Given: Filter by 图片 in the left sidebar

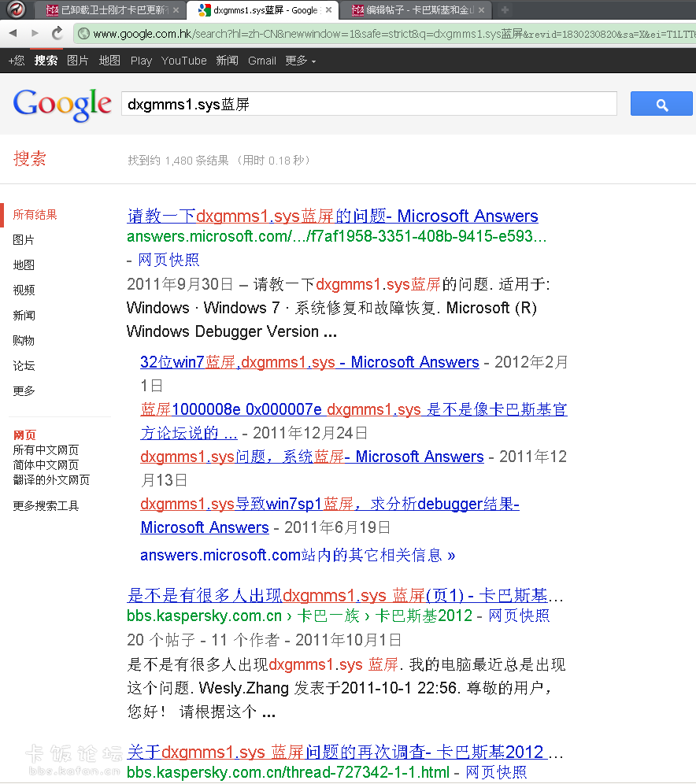Looking at the screenshot, I should [24, 239].
